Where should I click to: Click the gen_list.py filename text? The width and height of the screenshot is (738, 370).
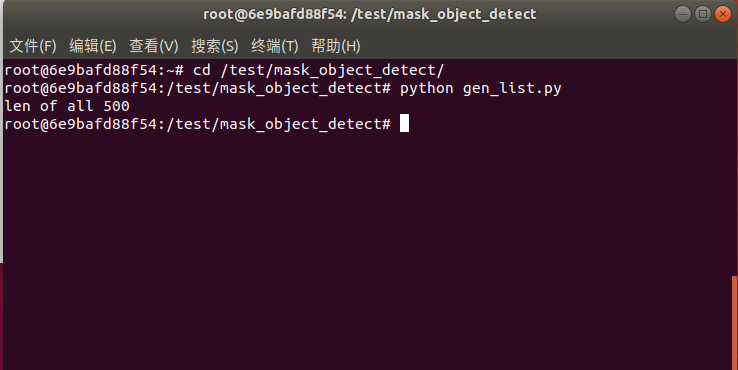(512, 88)
